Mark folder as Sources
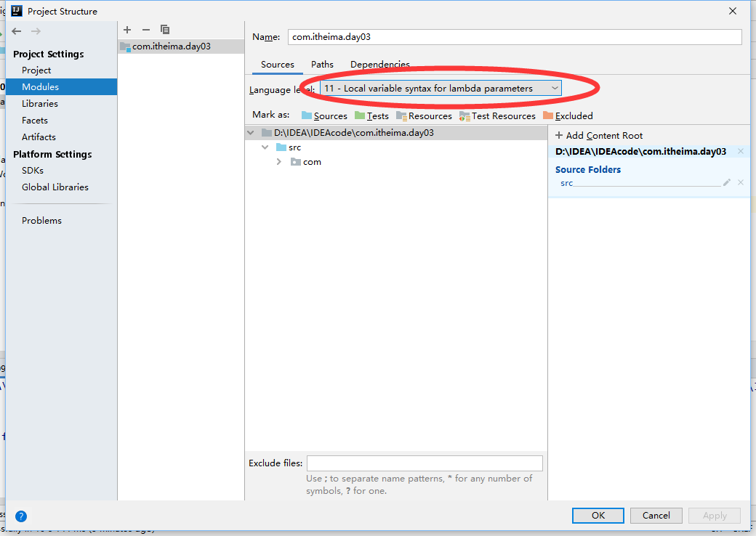Screen dimensions: 756x536 click(324, 115)
